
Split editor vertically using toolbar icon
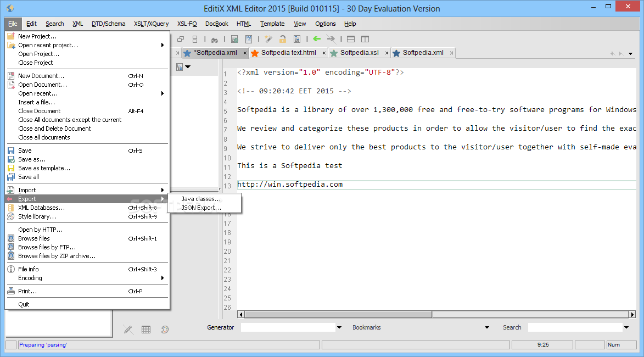(x=365, y=39)
